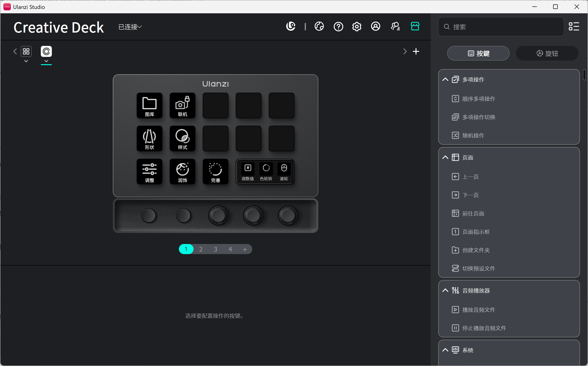The height and width of the screenshot is (366, 588).
Task: Click the actions panel scrollbar
Action: point(584,75)
